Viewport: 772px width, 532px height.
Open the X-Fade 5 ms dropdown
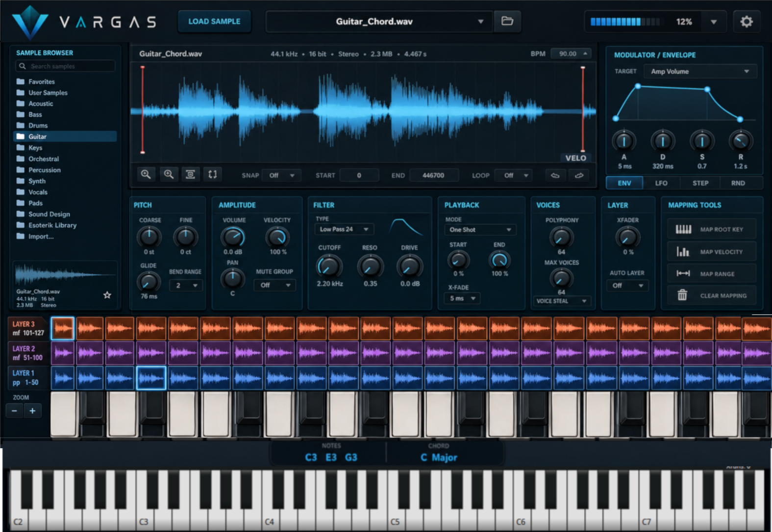pyautogui.click(x=462, y=298)
